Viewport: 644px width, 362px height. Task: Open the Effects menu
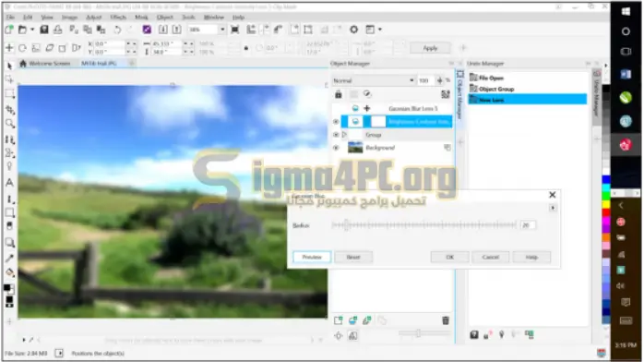pos(118,18)
